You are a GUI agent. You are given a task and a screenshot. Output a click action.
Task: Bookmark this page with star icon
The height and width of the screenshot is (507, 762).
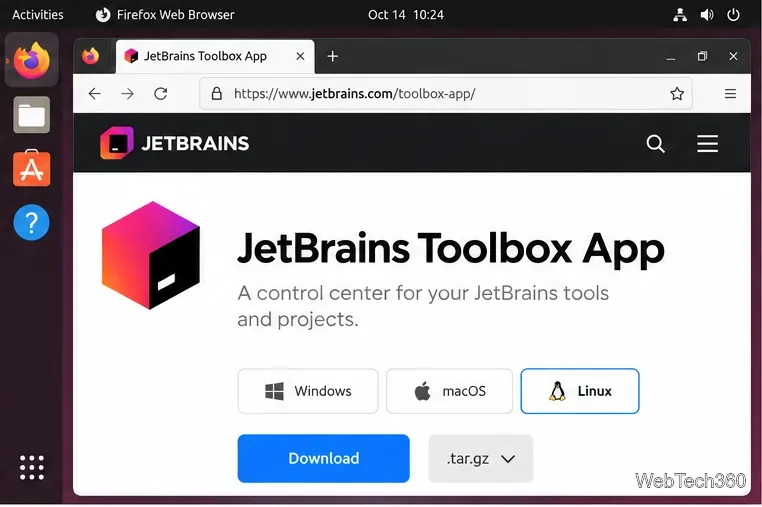677,93
